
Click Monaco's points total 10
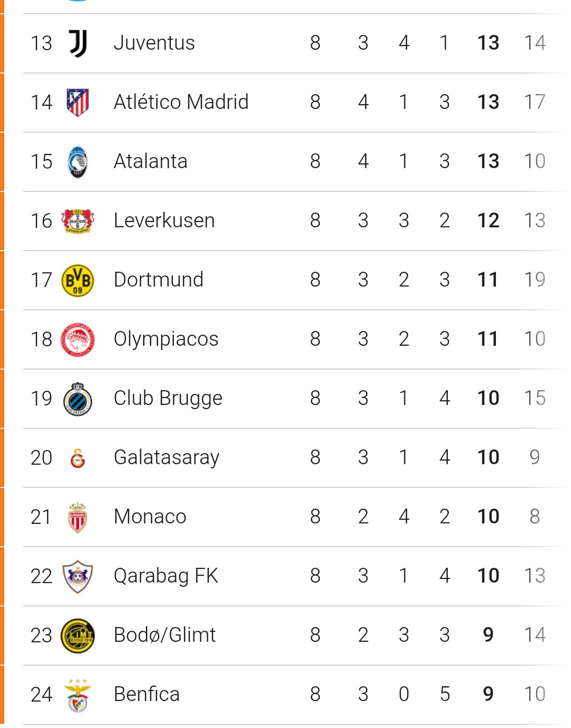[488, 517]
